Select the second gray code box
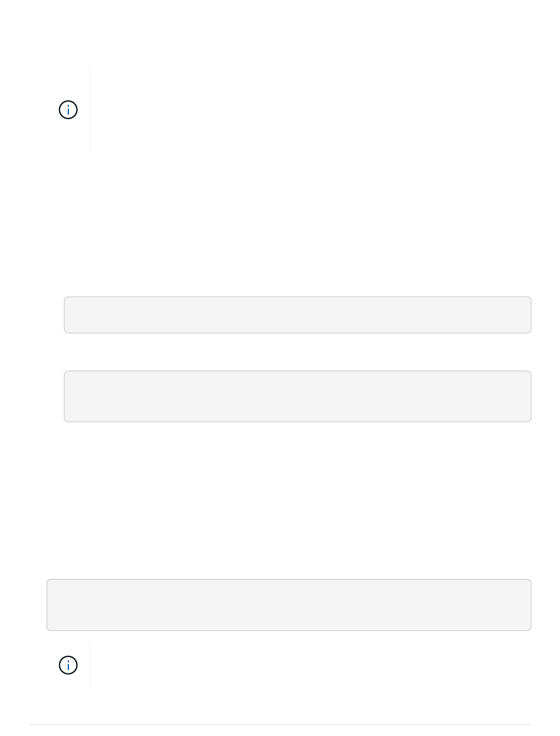The width and height of the screenshot is (560, 736). 298,396
